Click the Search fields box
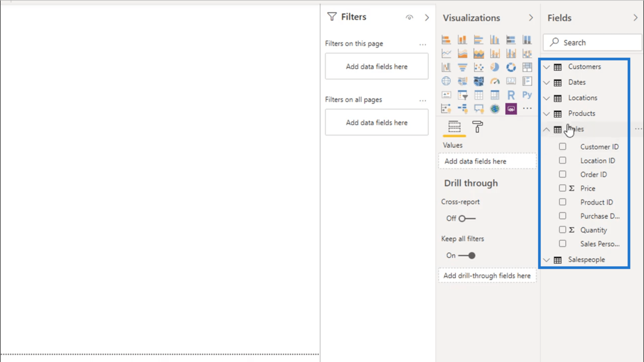The height and width of the screenshot is (362, 644). (592, 43)
